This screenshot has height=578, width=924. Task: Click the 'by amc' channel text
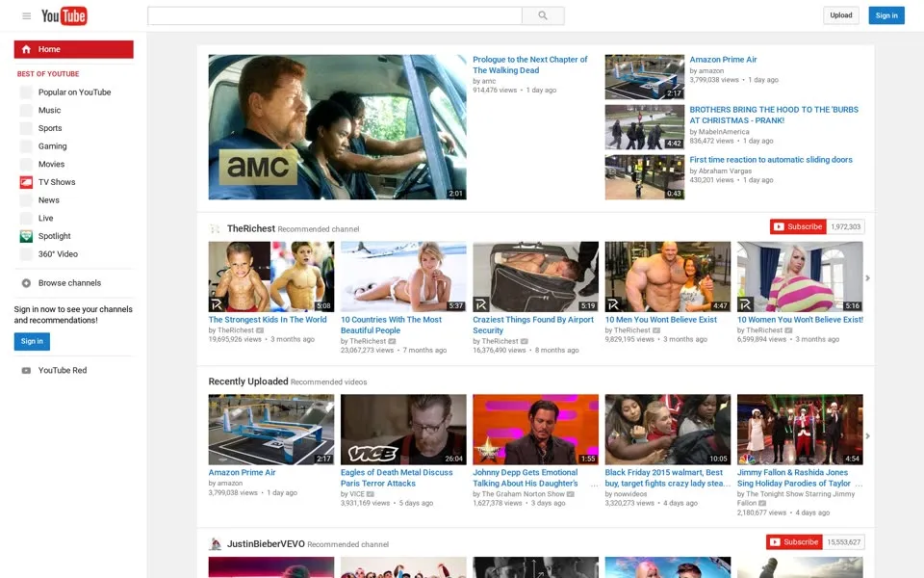click(x=484, y=81)
